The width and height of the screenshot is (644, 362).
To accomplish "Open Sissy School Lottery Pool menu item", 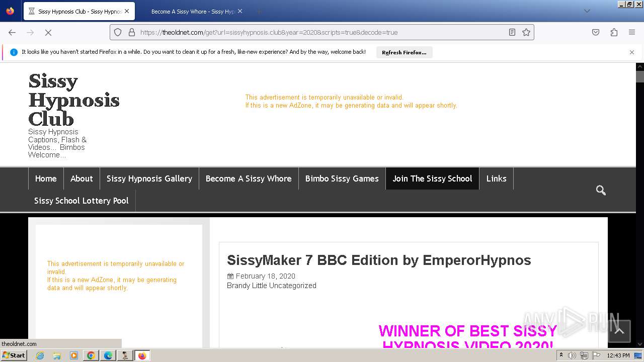I will tap(82, 201).
